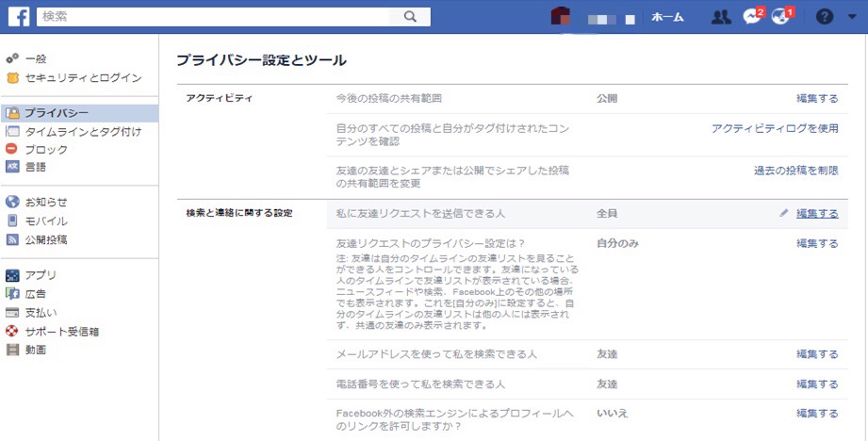Image resolution: width=868 pixels, height=441 pixels.
Task: Click the badge icon beside セキュリティとログイン
Action: pos(12,78)
